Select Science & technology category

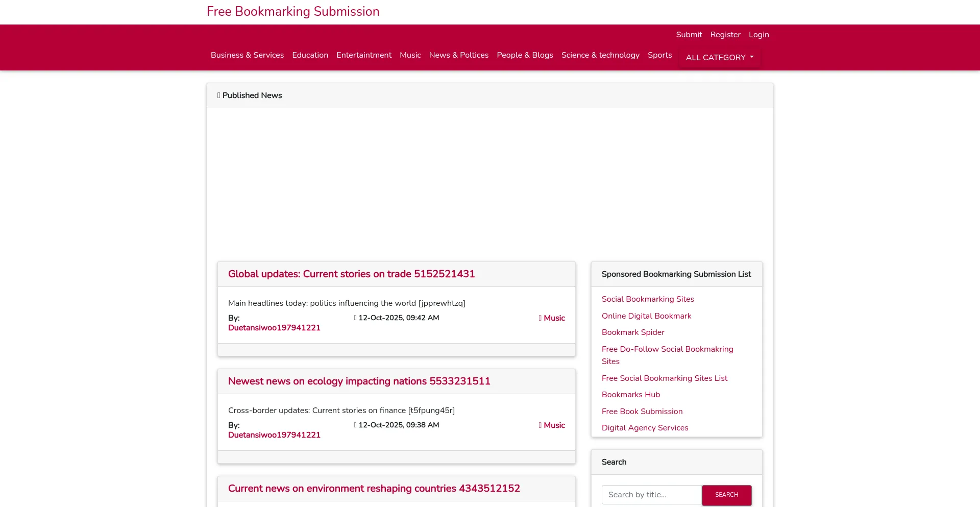point(600,55)
